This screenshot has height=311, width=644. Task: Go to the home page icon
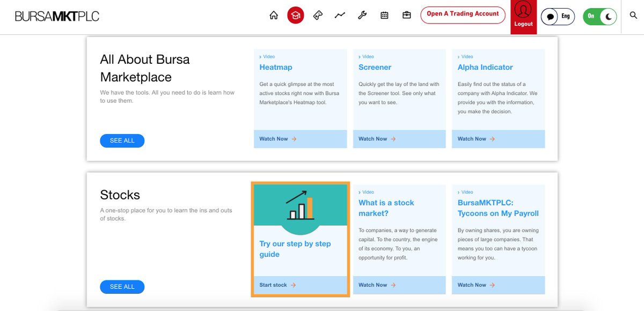click(x=274, y=16)
